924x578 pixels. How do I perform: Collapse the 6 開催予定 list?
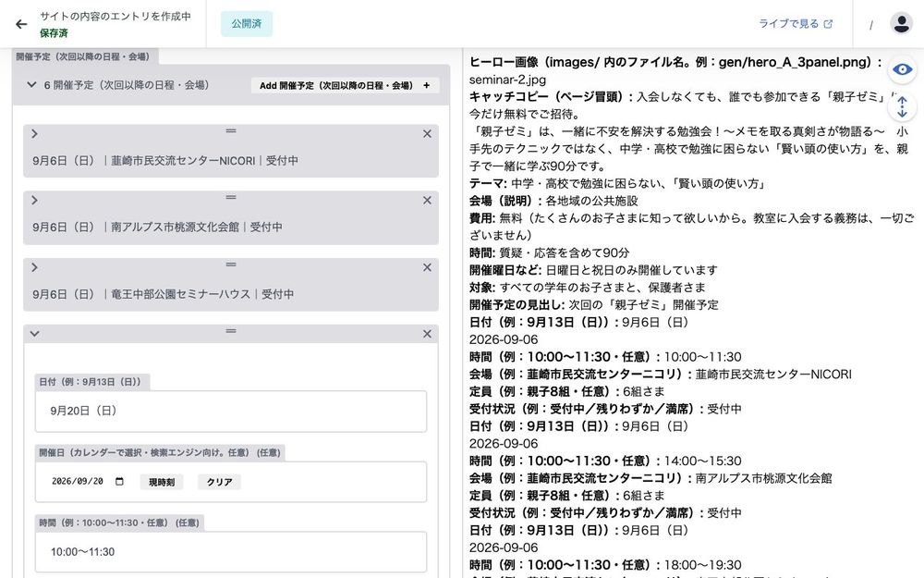click(x=31, y=85)
